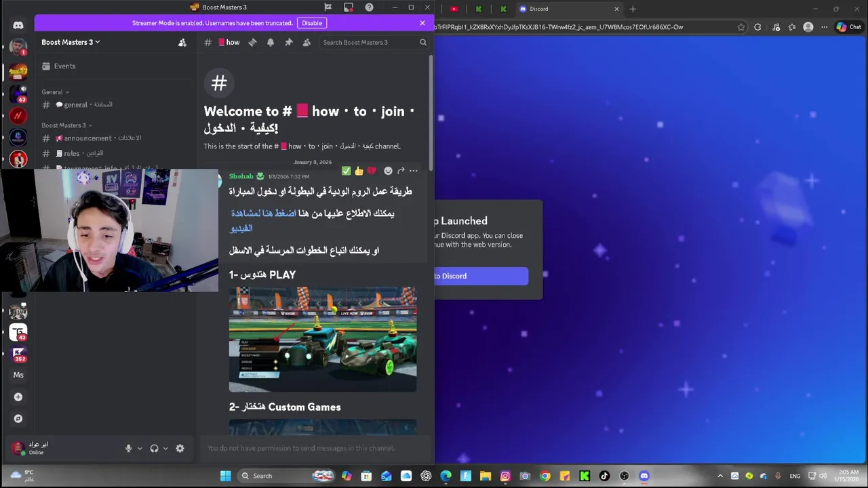Viewport: 868px width, 488px height.
Task: Open the Ms server in sidebar
Action: pos(18,375)
